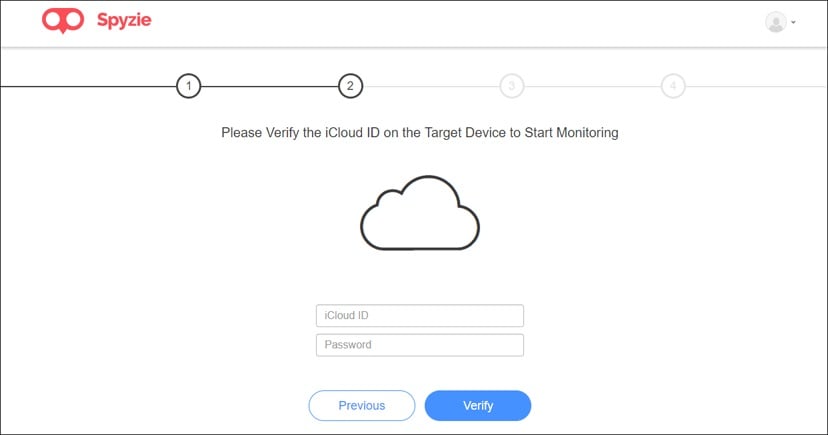Open the user profile avatar
828x435 pixels.
(775, 22)
